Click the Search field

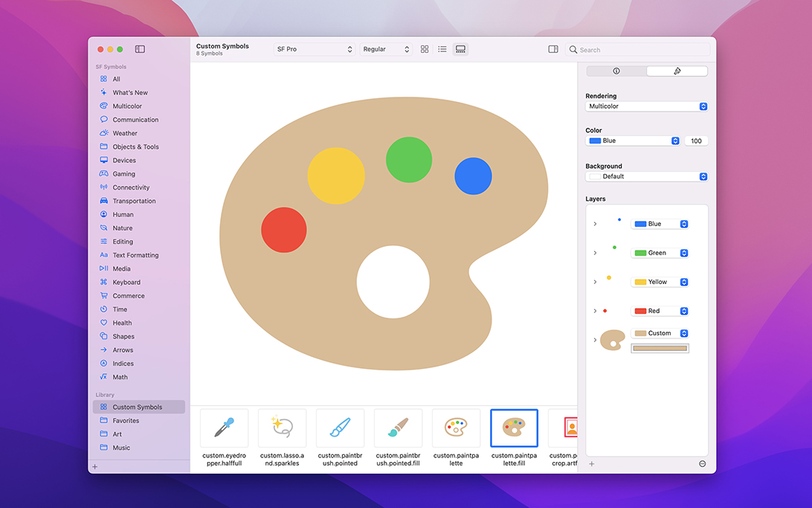637,50
